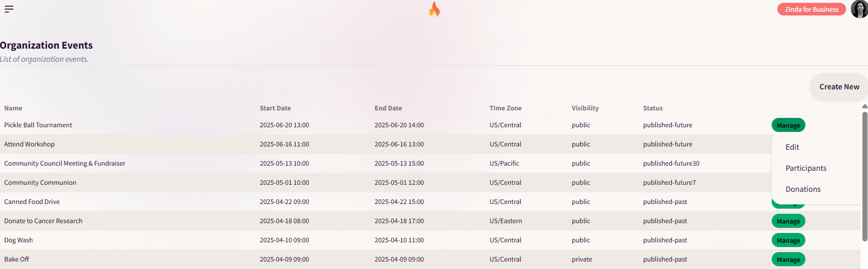
Task: Select the Canned Food Drive event name
Action: pos(32,202)
